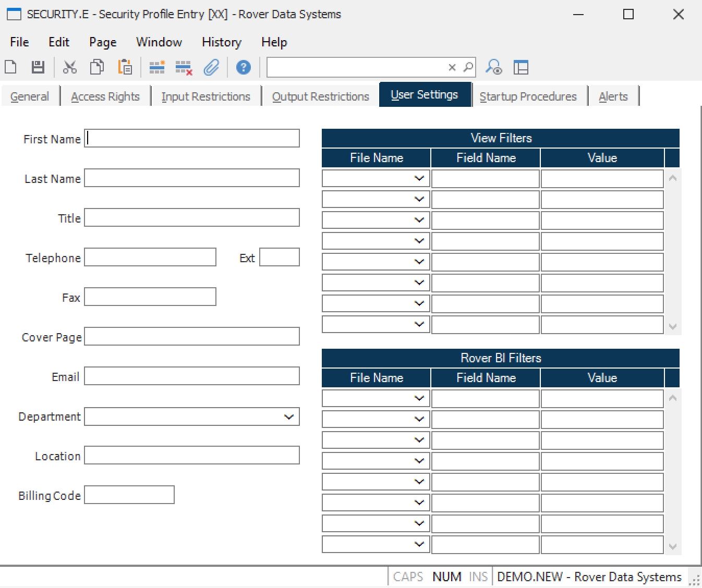This screenshot has width=702, height=588.
Task: Click the magnifier search icon in search box
Action: 468,67
